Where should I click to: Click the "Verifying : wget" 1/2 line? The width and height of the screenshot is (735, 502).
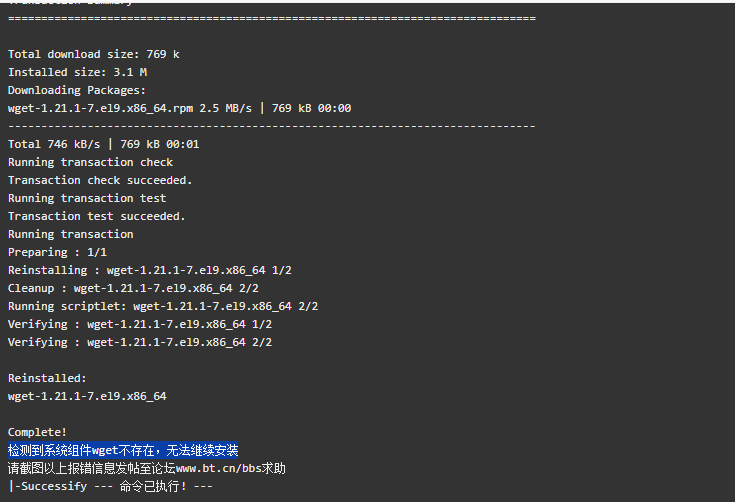coord(140,324)
